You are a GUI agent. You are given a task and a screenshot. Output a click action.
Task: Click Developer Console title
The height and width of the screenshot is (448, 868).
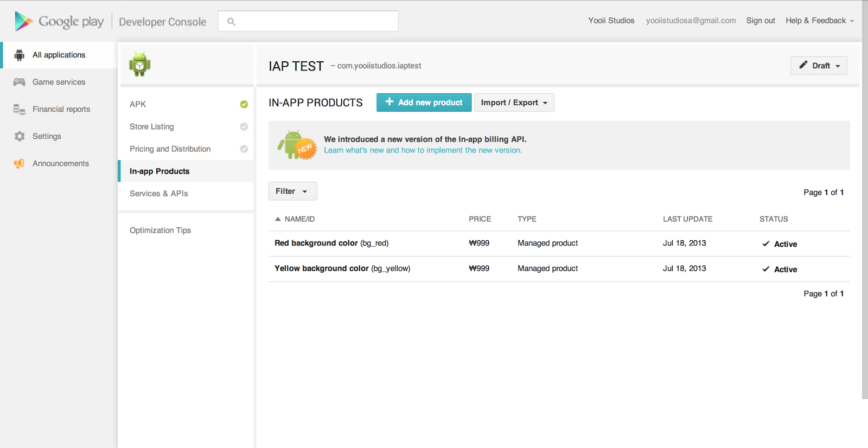(x=162, y=22)
